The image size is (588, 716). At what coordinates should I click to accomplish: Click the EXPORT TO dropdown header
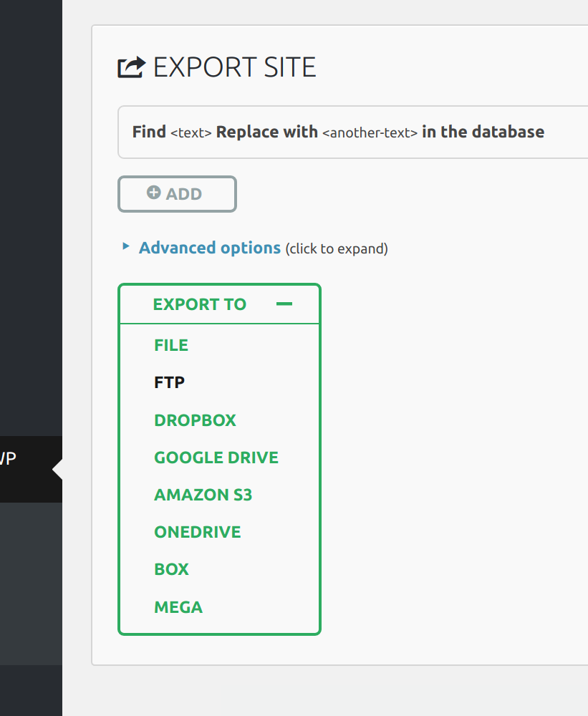tap(200, 304)
